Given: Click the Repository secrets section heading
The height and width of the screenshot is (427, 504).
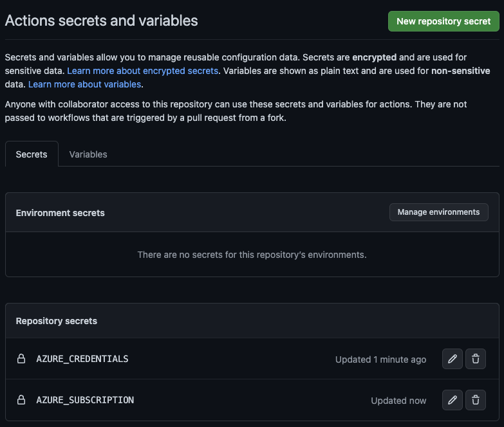Looking at the screenshot, I should 56,321.
